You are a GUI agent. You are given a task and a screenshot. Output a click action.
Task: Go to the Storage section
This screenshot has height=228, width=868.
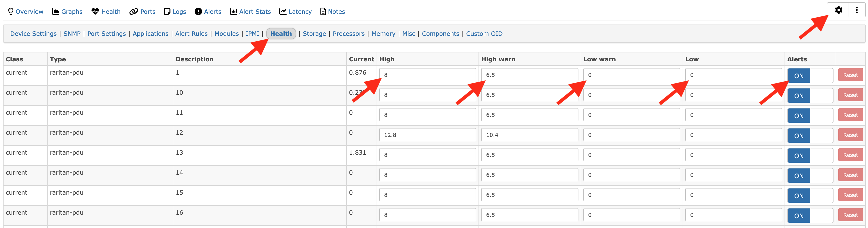314,34
